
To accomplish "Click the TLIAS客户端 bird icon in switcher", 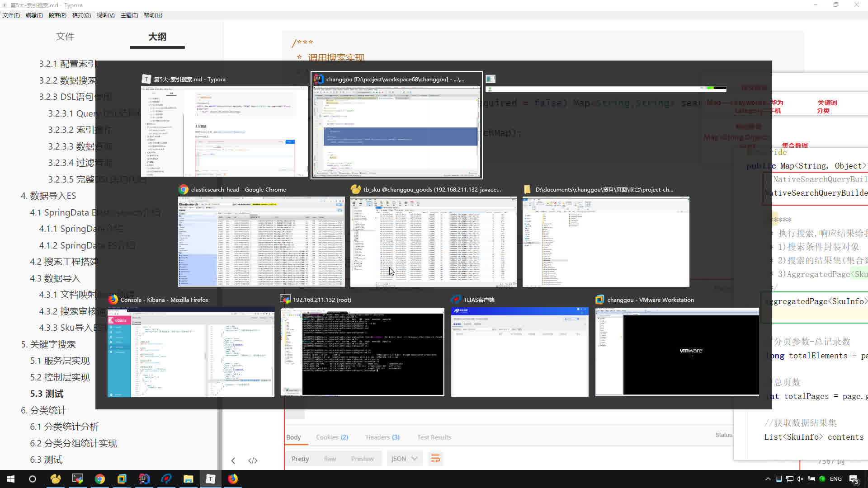I will coord(456,300).
